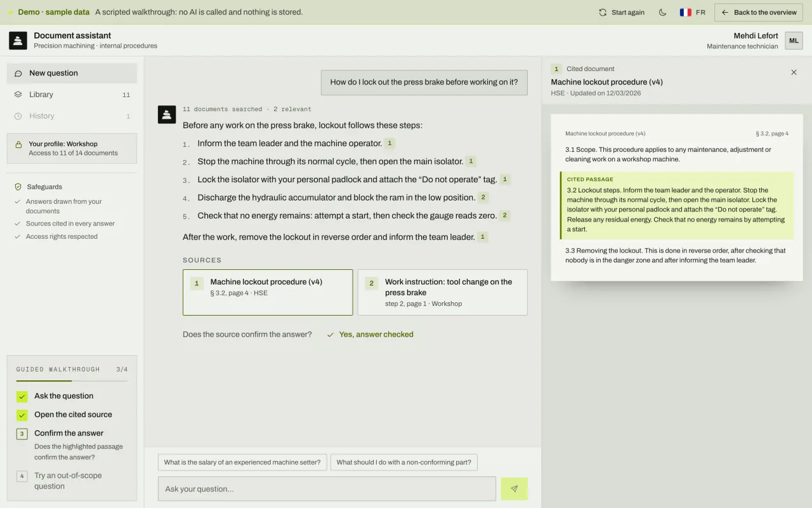Click the assistant avatar beside the answer

tap(166, 114)
